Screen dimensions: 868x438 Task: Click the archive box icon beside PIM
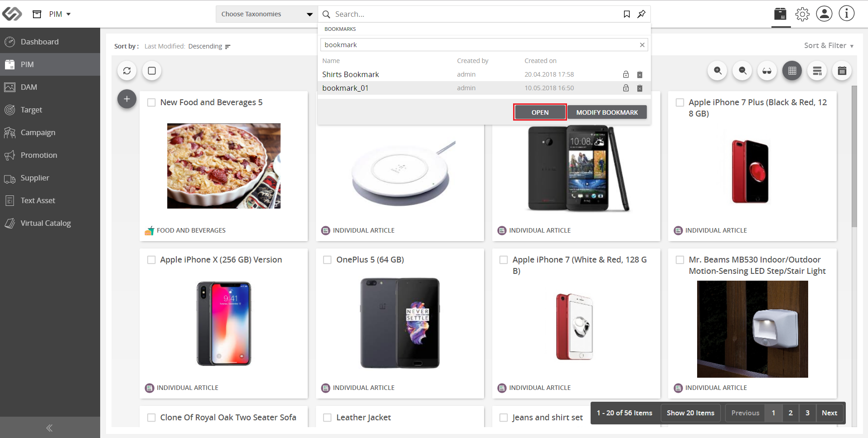click(37, 14)
